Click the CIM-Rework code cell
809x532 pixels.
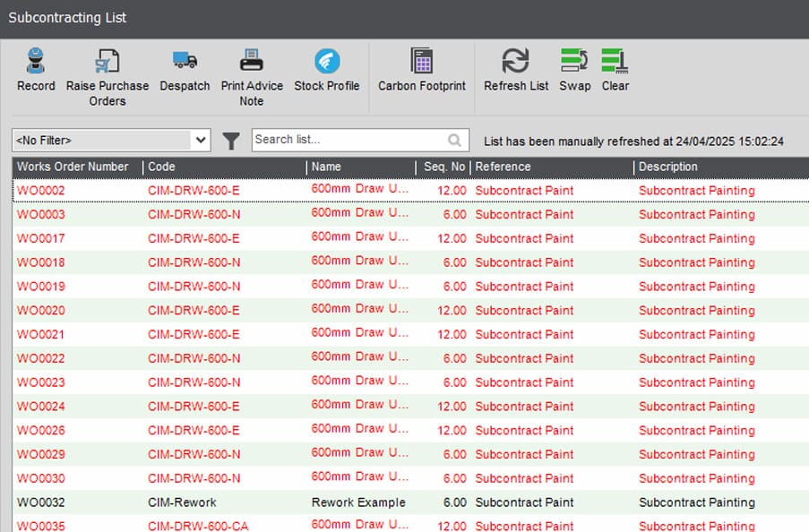[182, 502]
